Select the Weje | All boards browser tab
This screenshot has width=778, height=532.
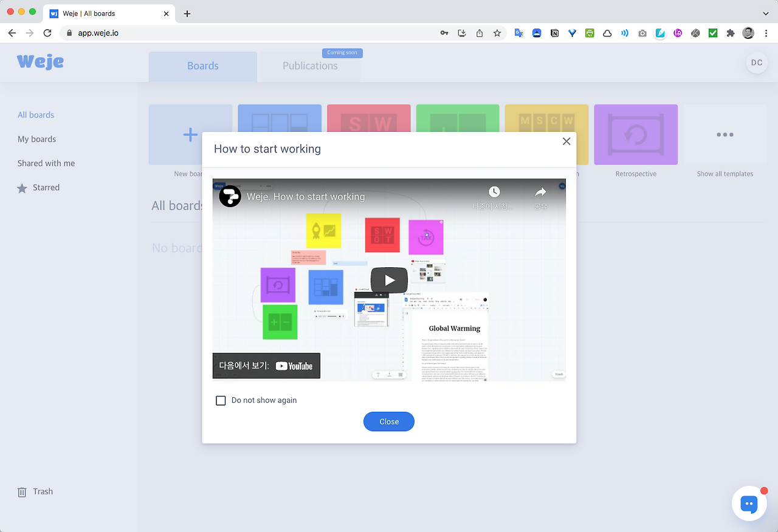click(109, 13)
